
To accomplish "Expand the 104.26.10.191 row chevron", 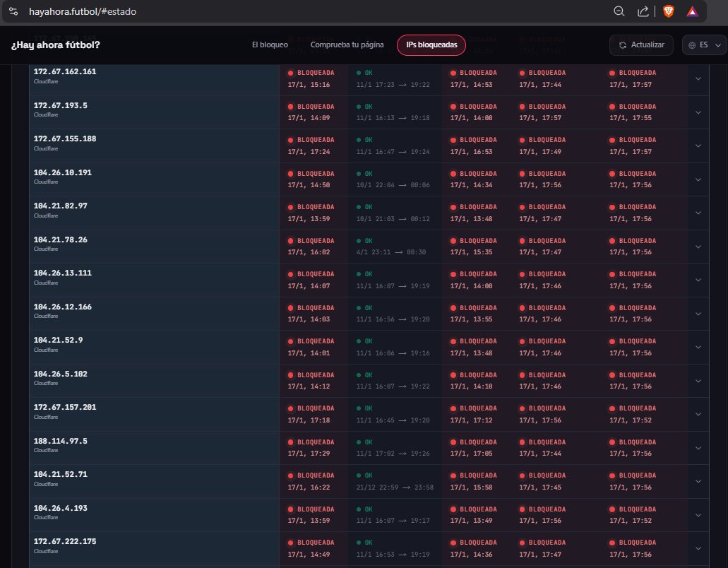I will 698,179.
